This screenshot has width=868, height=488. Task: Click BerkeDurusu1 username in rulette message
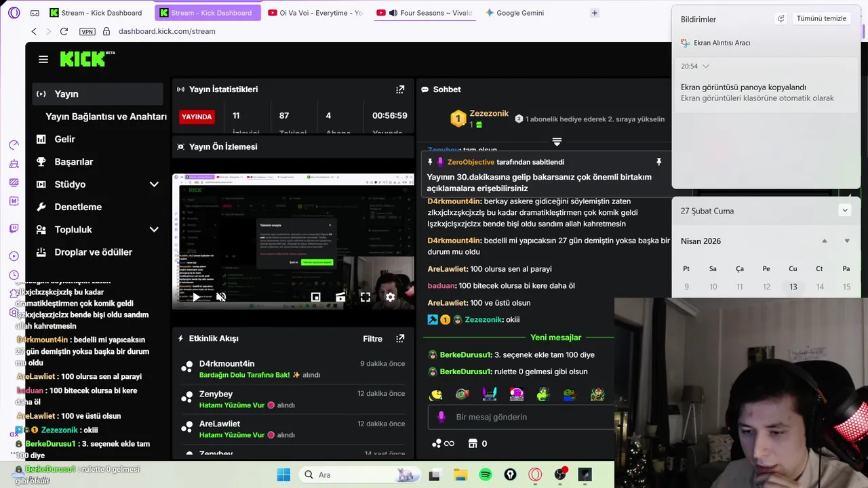coord(465,371)
